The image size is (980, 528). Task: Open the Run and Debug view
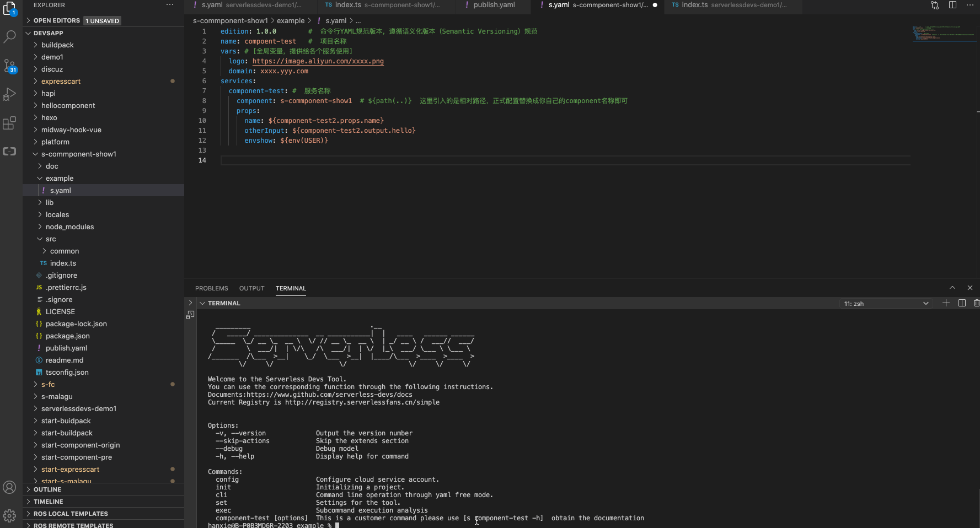click(x=10, y=94)
